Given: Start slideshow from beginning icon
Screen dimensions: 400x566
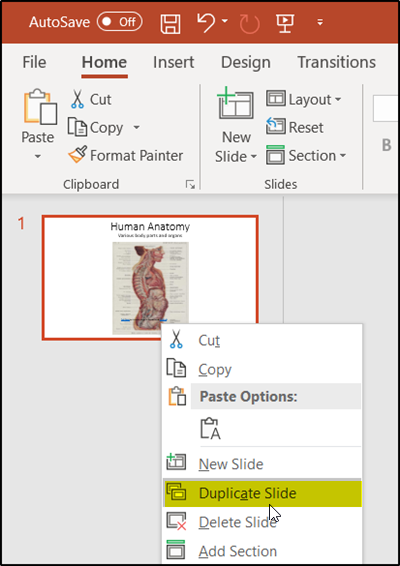Looking at the screenshot, I should 285,22.
